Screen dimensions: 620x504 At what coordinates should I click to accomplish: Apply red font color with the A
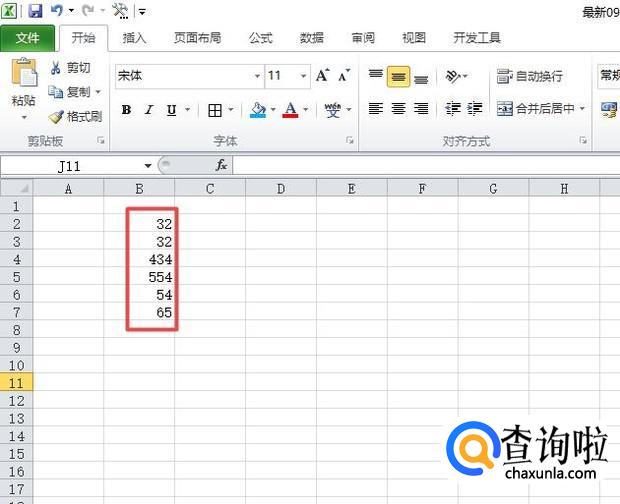pyautogui.click(x=290, y=110)
